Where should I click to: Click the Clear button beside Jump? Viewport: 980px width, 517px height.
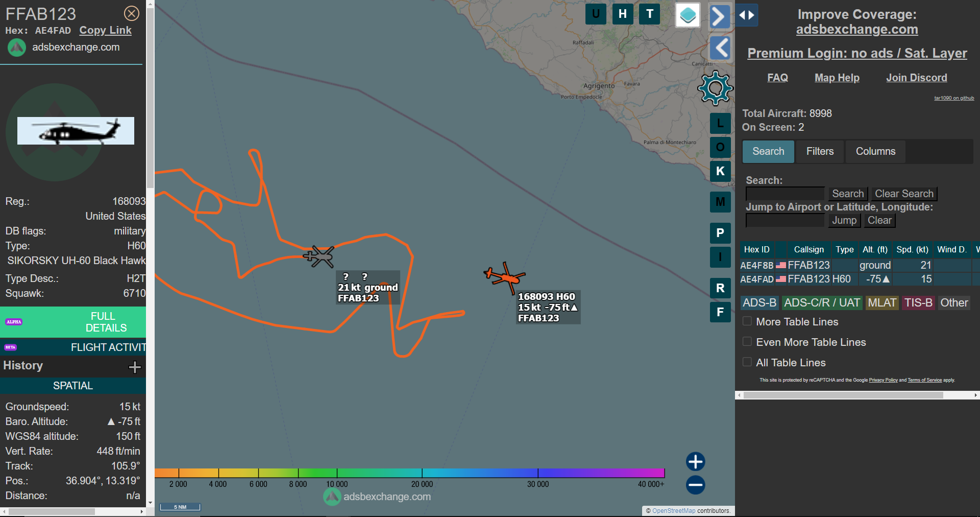[879, 220]
